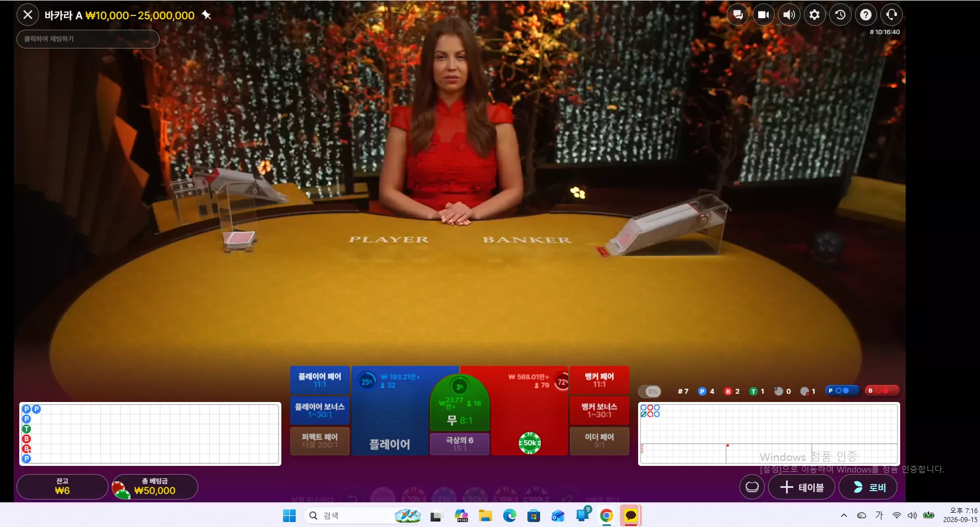Select the green 50k chip on banker
The height and width of the screenshot is (527, 980).
coord(530,443)
